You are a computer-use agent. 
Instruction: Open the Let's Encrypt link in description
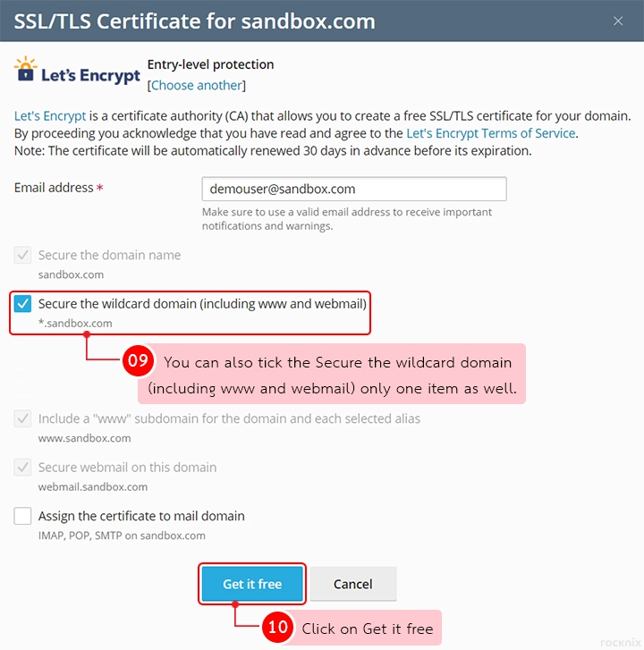point(50,115)
